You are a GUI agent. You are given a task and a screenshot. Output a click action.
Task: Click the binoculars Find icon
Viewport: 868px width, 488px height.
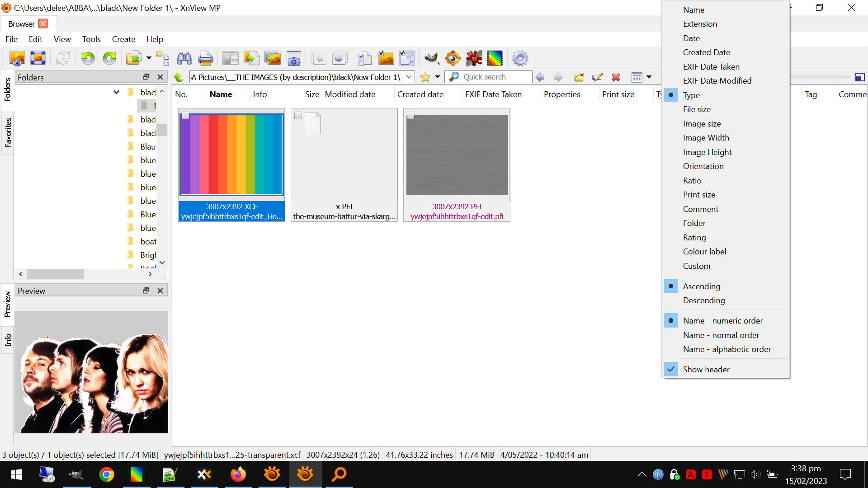pos(184,58)
